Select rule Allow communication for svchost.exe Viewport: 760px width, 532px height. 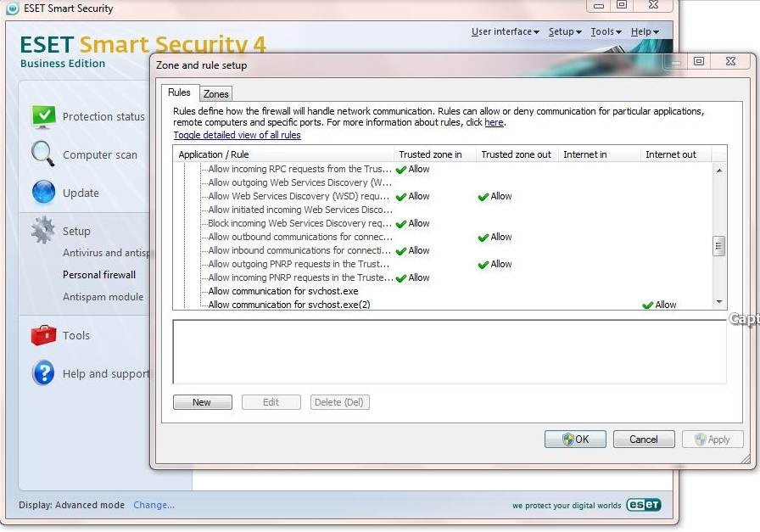[283, 292]
